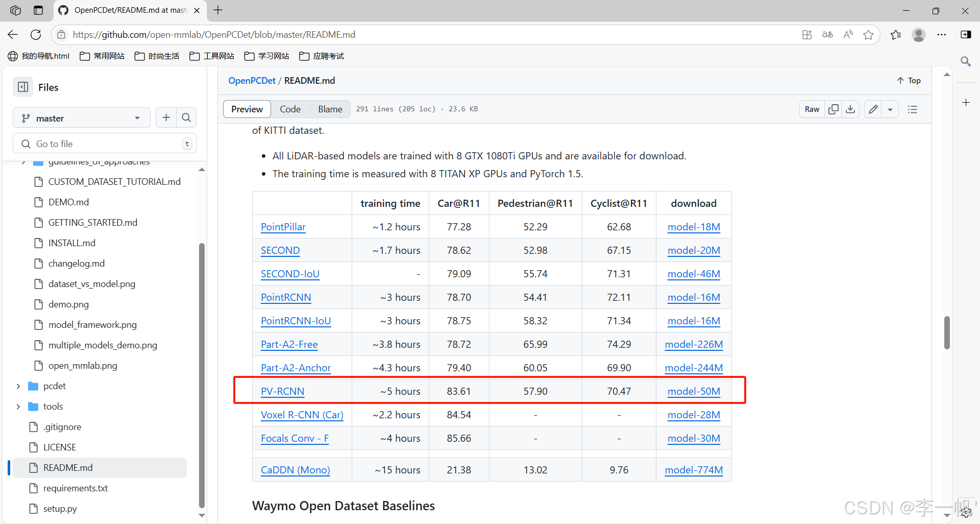Translate this page icon
This screenshot has width=980, height=524.
(827, 35)
